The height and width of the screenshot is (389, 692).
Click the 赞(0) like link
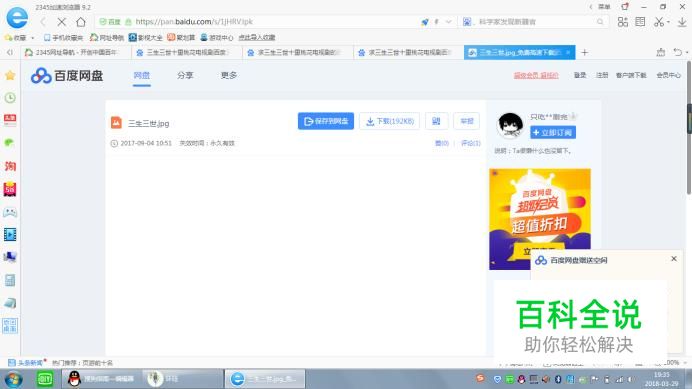pos(442,143)
